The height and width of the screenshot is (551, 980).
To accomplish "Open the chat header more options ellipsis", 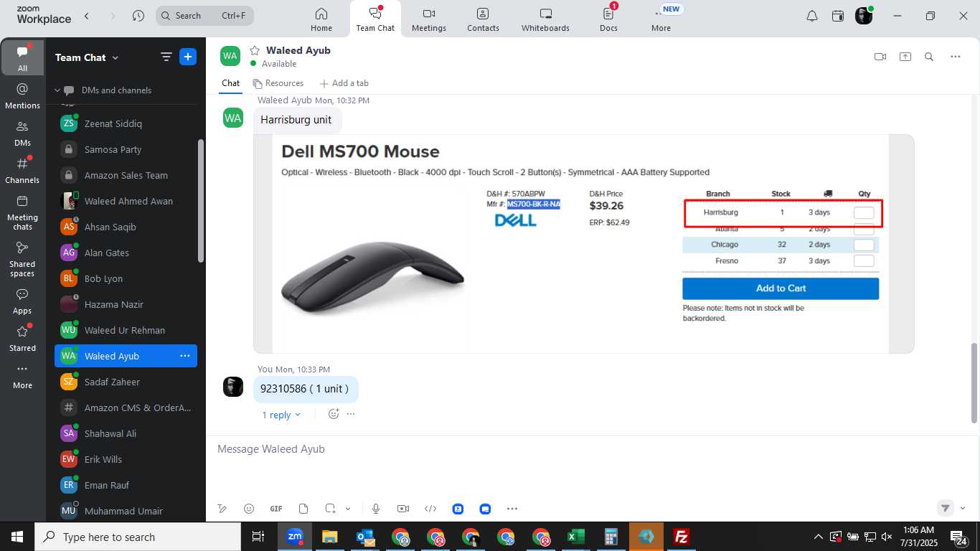I will coord(955,57).
